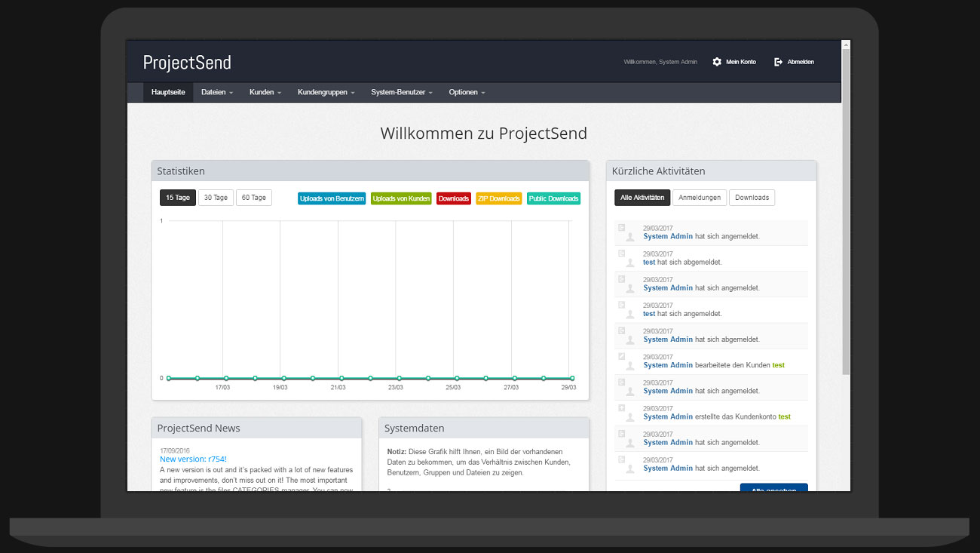Toggle the ZIP Downloads chart series
980x553 pixels.
499,198
